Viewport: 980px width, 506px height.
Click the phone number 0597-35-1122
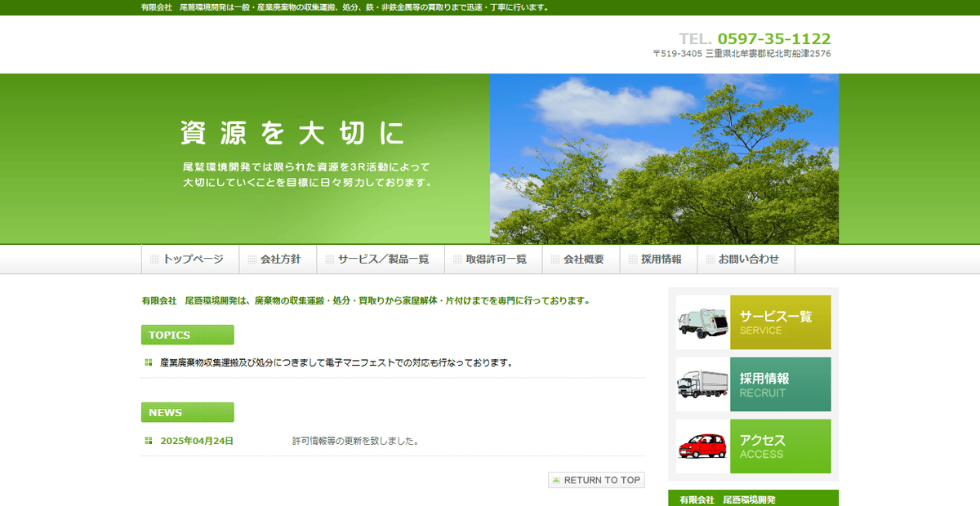tap(775, 38)
